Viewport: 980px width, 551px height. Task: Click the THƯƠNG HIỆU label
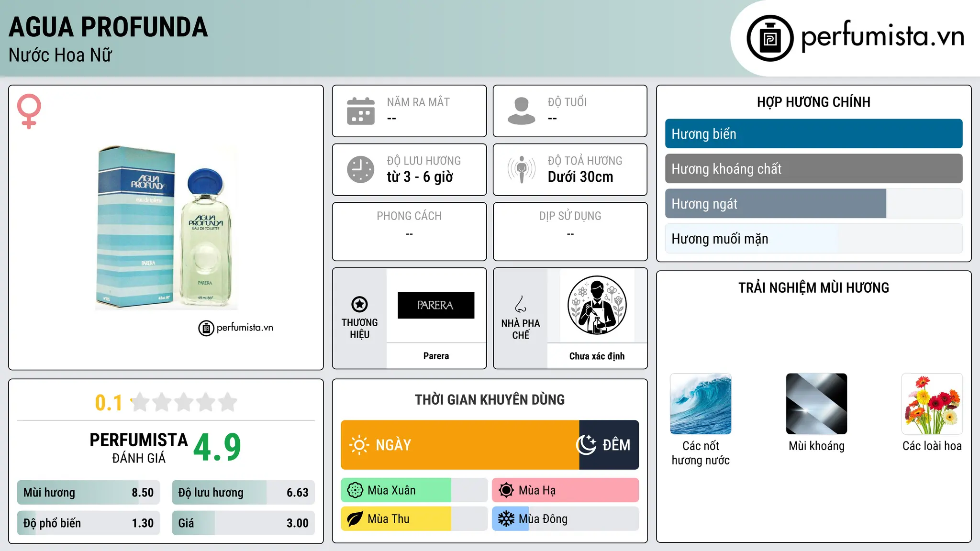[x=359, y=328]
